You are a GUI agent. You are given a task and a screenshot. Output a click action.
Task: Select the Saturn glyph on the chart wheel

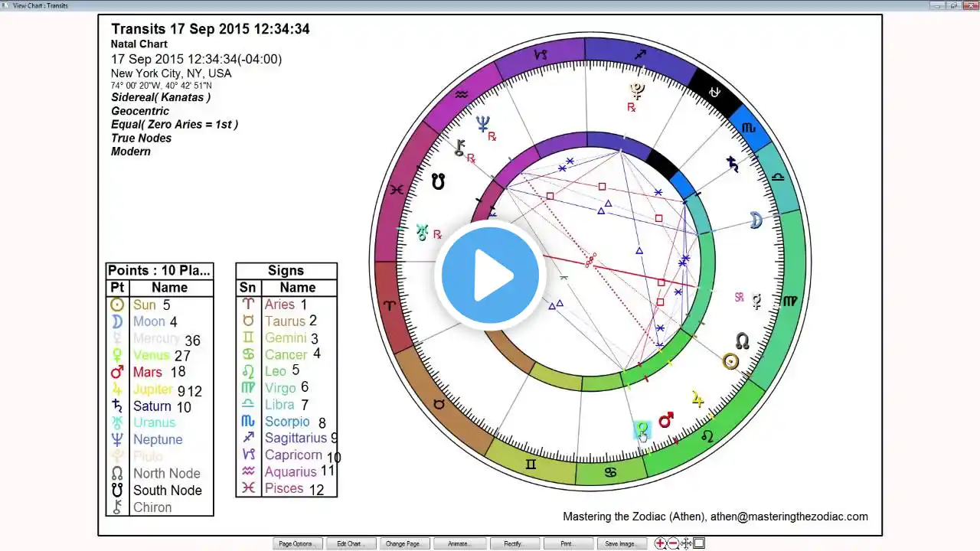(733, 164)
